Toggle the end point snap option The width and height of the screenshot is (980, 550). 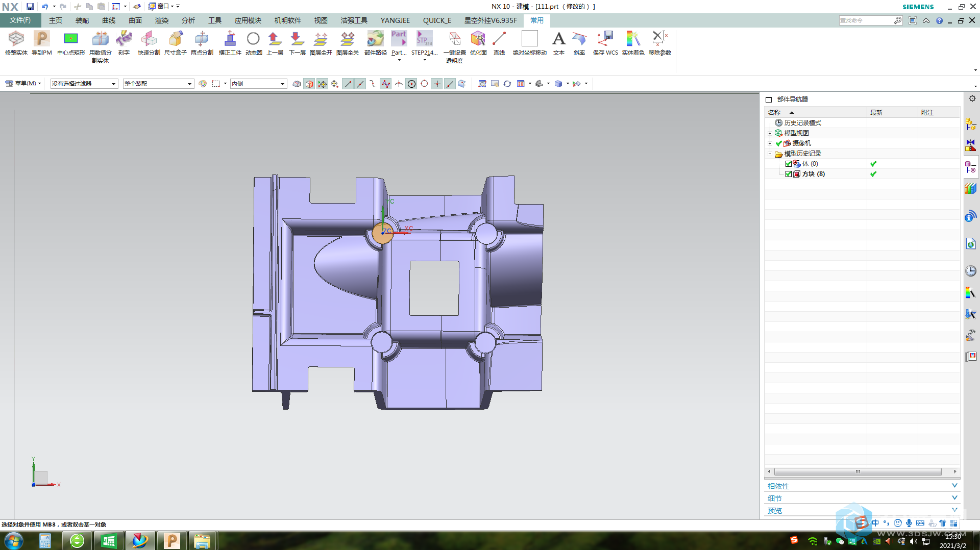(348, 84)
